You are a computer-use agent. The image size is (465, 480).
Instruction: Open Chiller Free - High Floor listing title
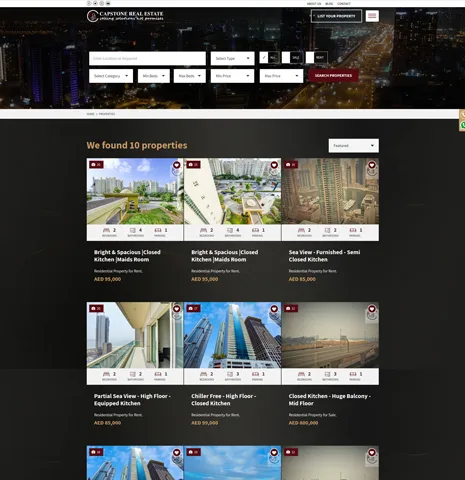(224, 400)
